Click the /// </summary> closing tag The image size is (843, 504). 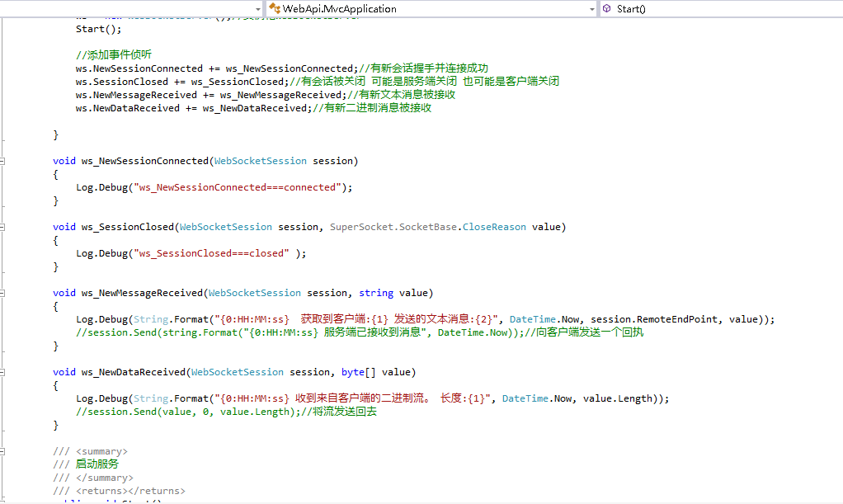pos(93,478)
